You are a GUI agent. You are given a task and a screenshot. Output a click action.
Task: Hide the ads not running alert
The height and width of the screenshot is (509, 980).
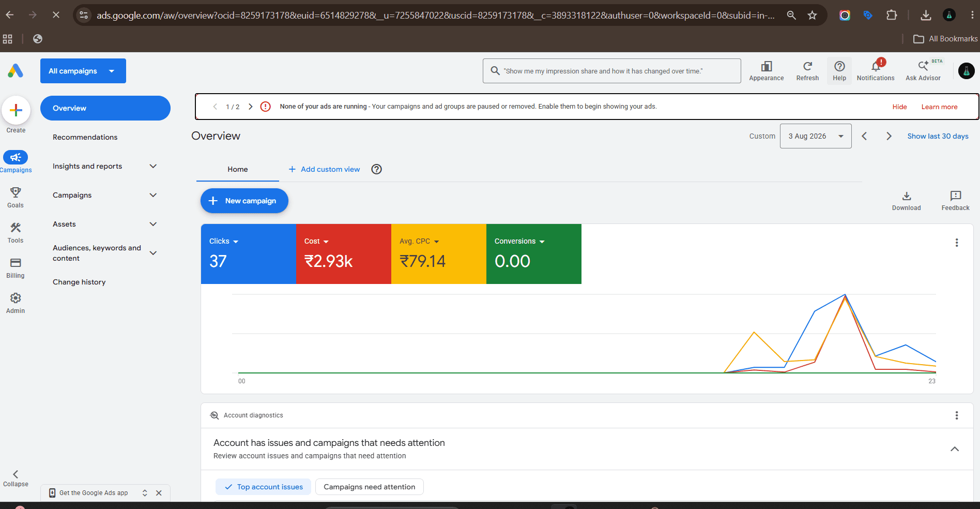pos(899,107)
